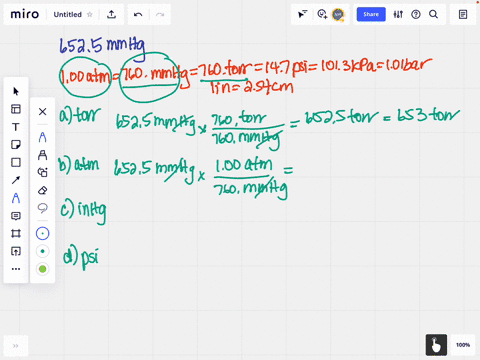Image resolution: width=480 pixels, height=360 pixels.
Task: Close the pen options panel
Action: click(42, 111)
